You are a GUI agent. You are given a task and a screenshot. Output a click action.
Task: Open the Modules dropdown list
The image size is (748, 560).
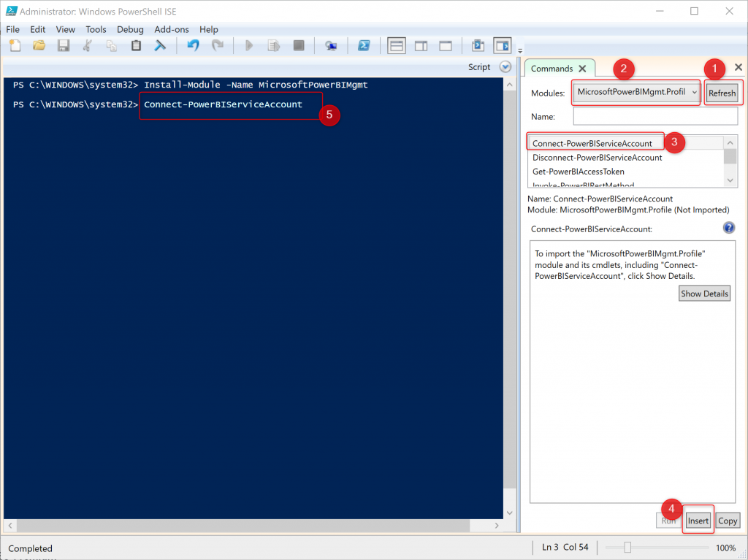(636, 93)
